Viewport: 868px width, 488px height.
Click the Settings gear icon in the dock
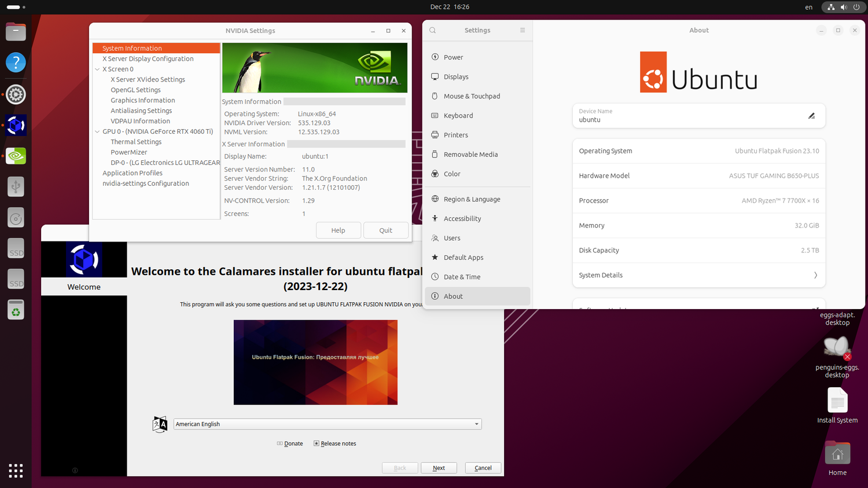click(x=16, y=94)
